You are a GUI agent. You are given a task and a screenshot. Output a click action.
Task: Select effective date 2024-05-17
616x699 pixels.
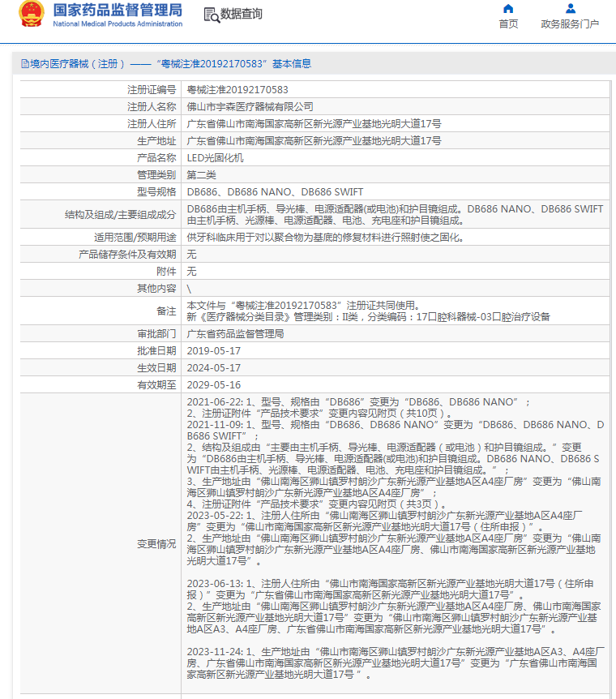(x=213, y=368)
